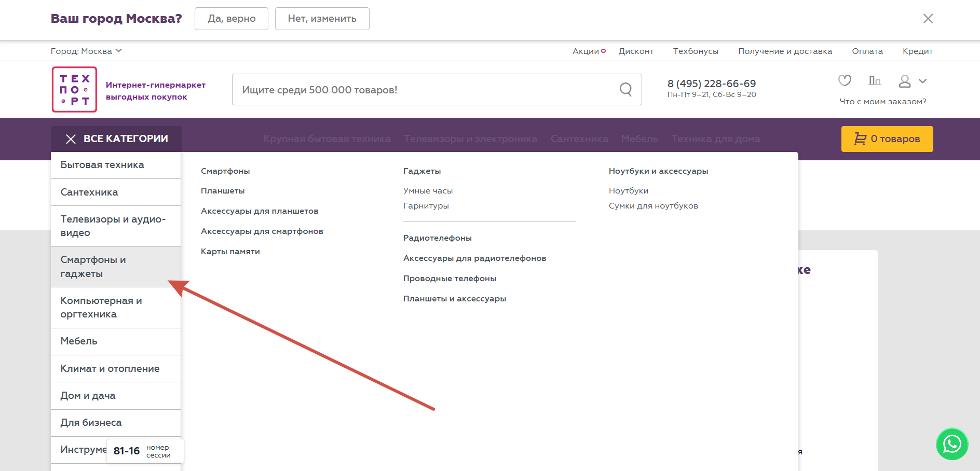Open Ноутбуки subcategory link
Viewport: 980px width, 471px height.
(629, 191)
